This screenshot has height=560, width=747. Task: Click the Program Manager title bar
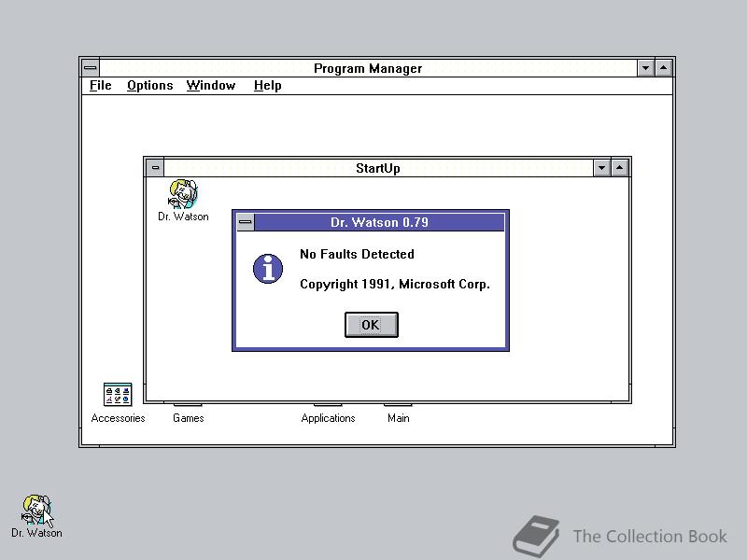pyautogui.click(x=368, y=68)
